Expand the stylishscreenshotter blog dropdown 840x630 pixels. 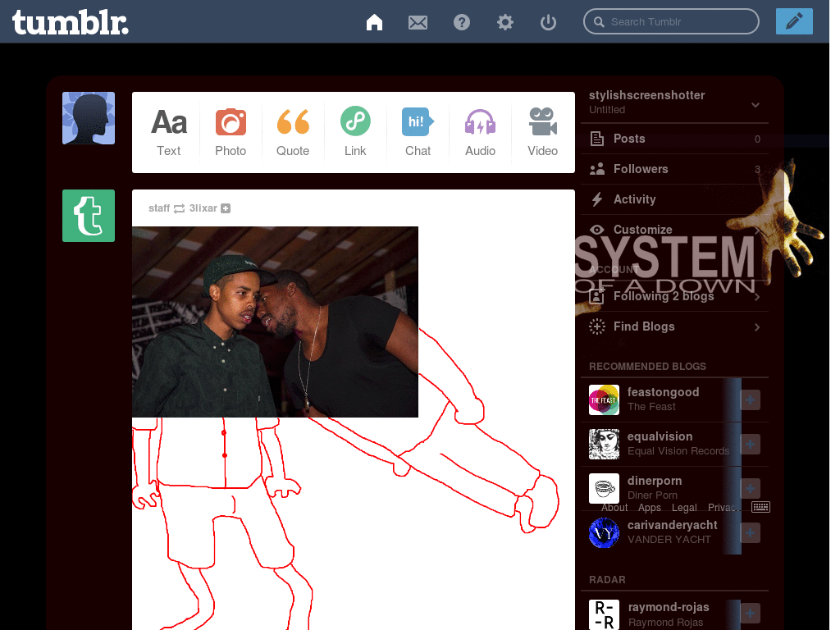coord(756,105)
